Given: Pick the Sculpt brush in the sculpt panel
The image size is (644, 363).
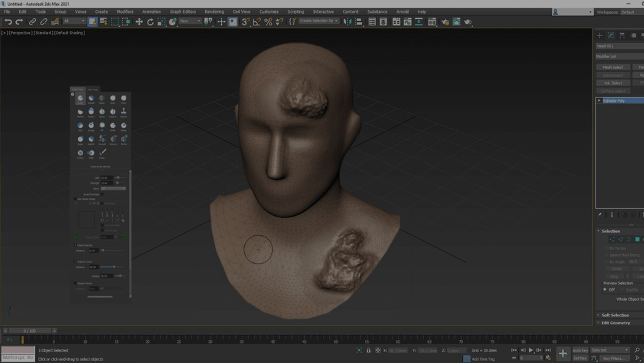Looking at the screenshot, I should click(81, 99).
